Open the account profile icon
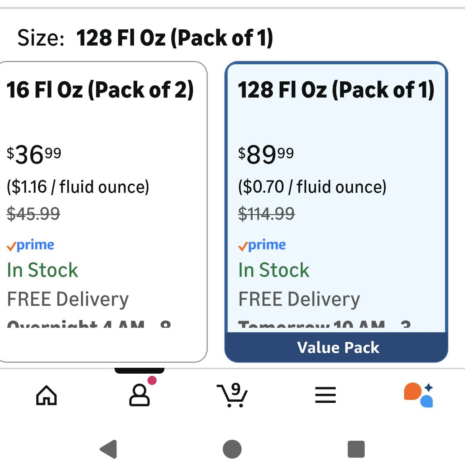 (139, 395)
